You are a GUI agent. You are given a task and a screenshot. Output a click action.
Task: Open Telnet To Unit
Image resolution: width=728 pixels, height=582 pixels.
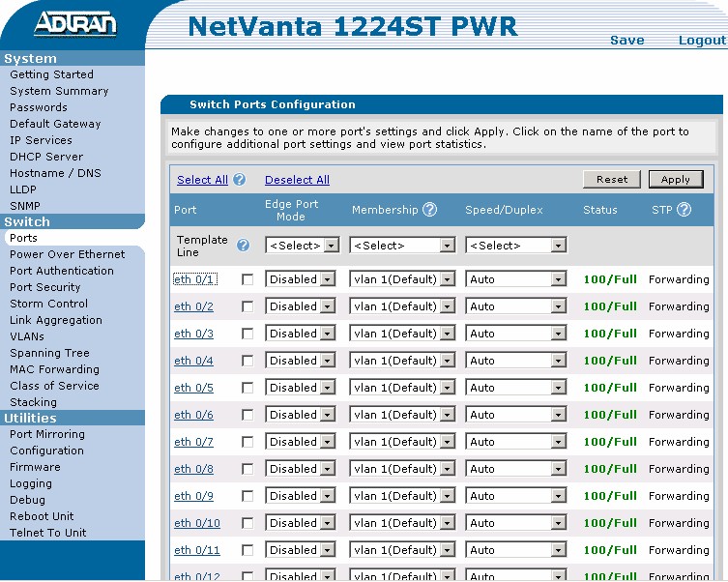(47, 533)
